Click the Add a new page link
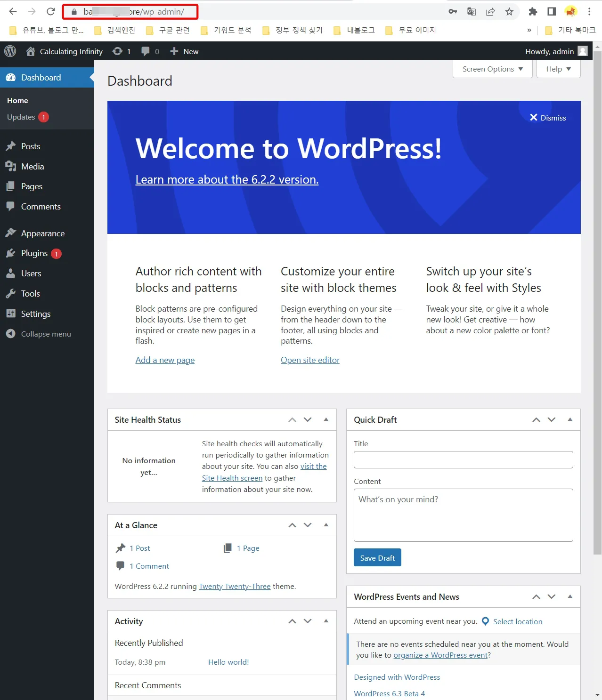The height and width of the screenshot is (700, 602). (x=165, y=360)
